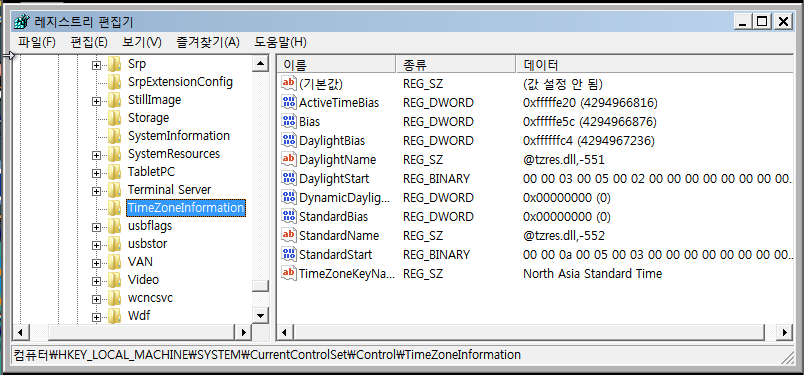
Task: Open the 도움말(H) menu
Action: point(280,42)
